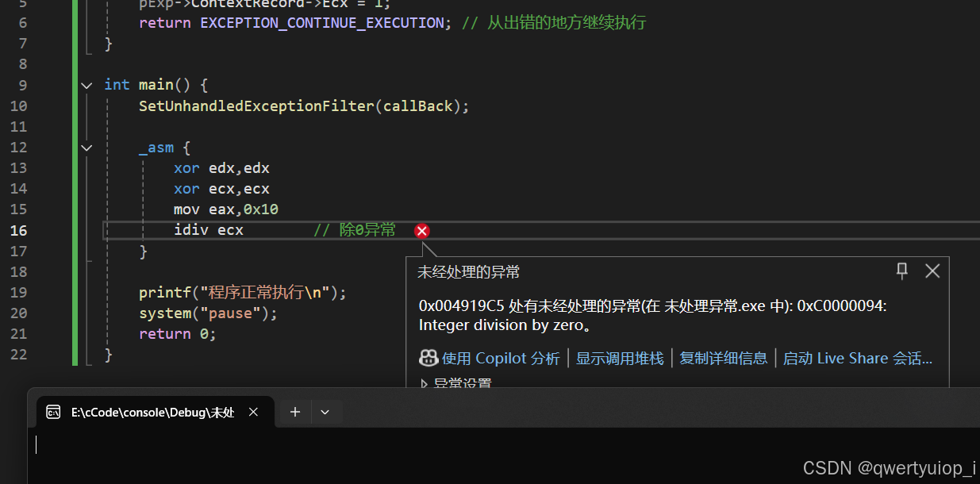Open a new terminal tab with plus
Screen dimensions: 980x484
[x=295, y=412]
